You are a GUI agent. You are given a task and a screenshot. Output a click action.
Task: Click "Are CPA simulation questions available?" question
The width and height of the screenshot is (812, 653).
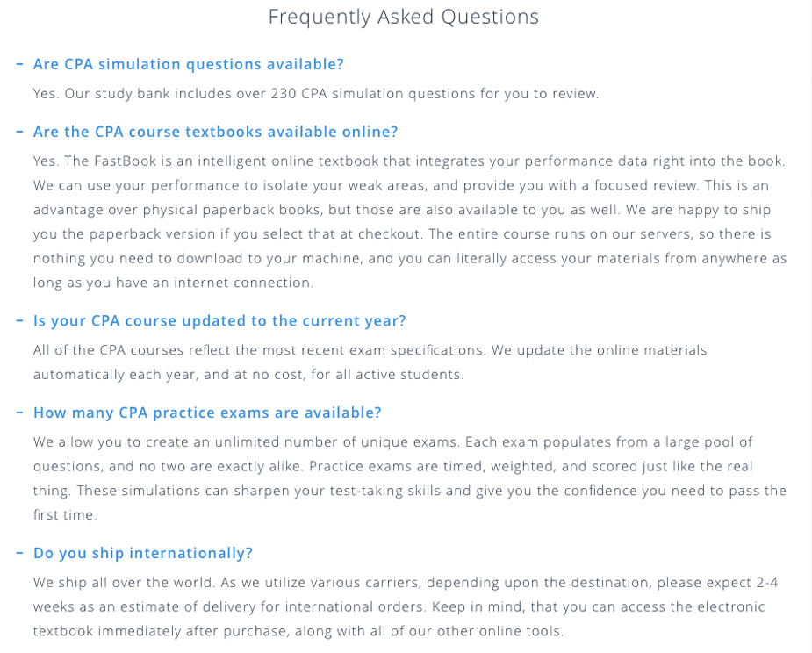(x=189, y=64)
